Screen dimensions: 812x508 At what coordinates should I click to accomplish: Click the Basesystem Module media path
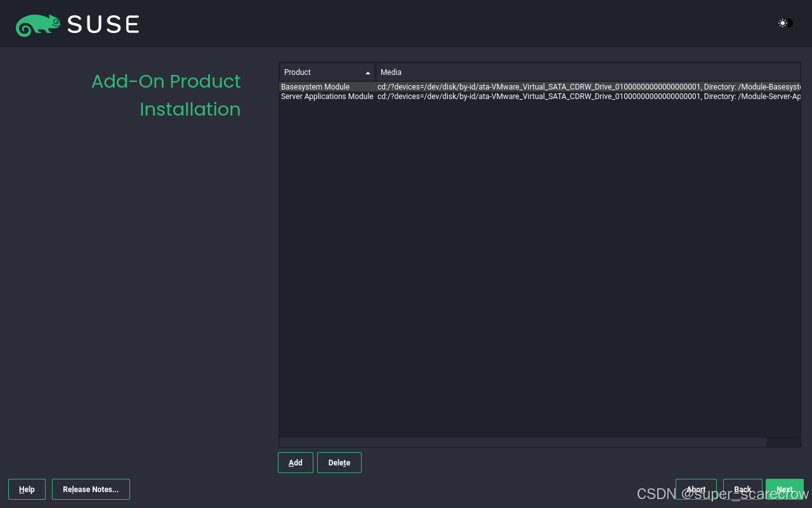click(x=589, y=87)
